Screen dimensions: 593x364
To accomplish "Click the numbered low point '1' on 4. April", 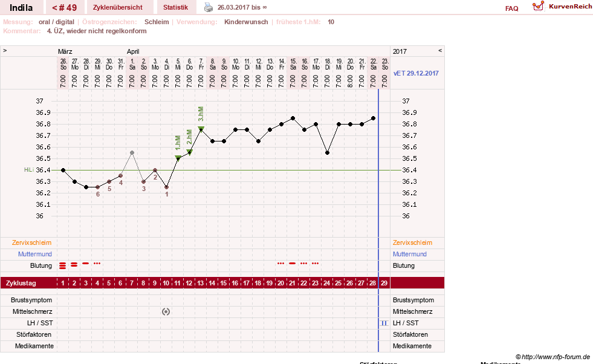I will 166,187.
